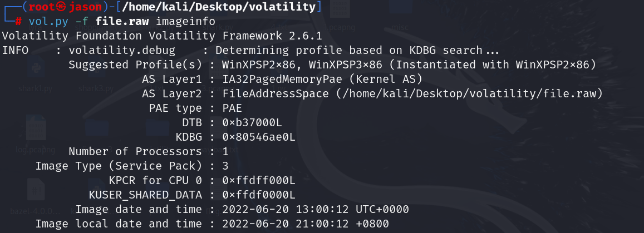This screenshot has height=233, width=644.
Task: Click the file.raw argument in the command
Action: (119, 22)
